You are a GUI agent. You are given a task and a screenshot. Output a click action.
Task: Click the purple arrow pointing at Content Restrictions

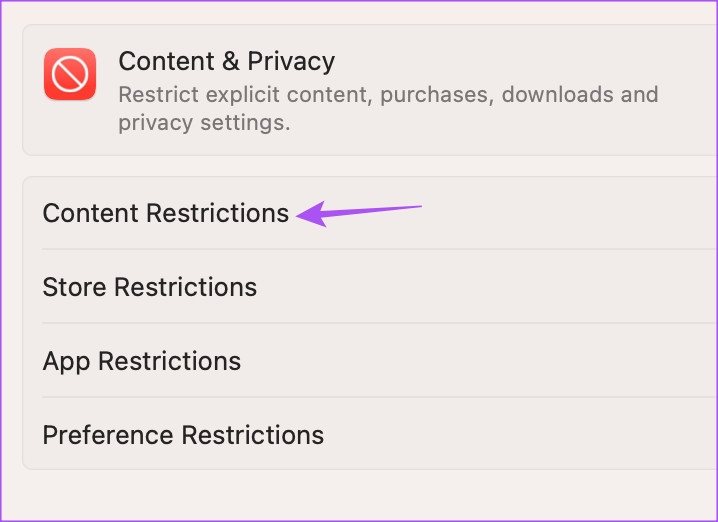[360, 212]
